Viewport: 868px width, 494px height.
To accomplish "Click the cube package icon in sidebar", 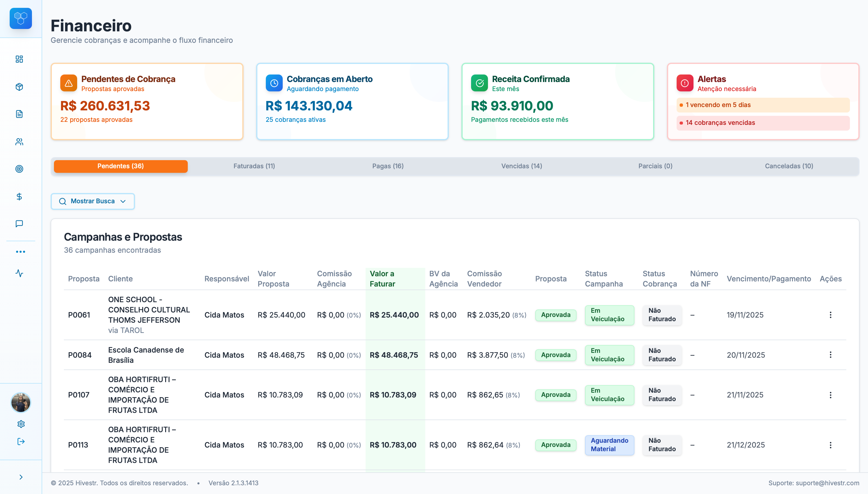I will click(19, 87).
